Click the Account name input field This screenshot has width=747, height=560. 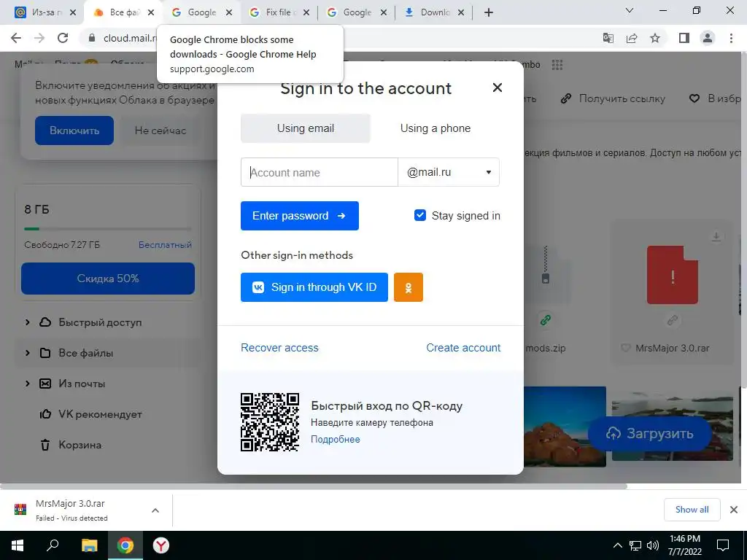[320, 172]
